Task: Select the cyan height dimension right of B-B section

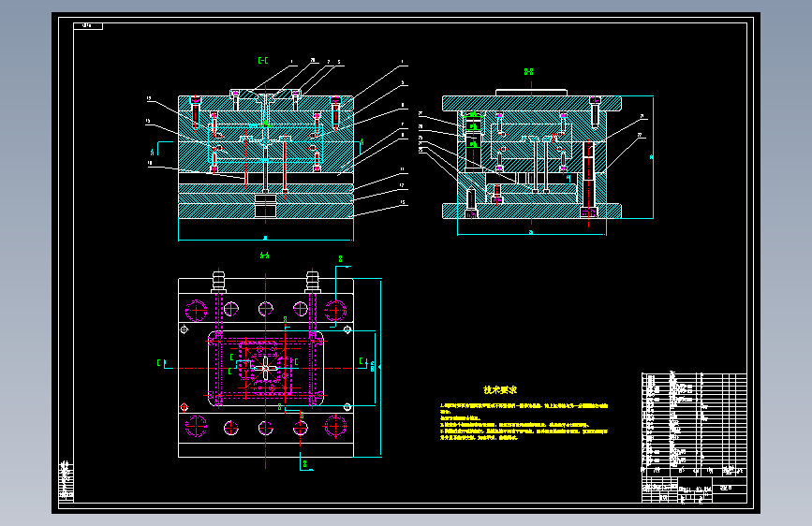Action: coord(652,157)
